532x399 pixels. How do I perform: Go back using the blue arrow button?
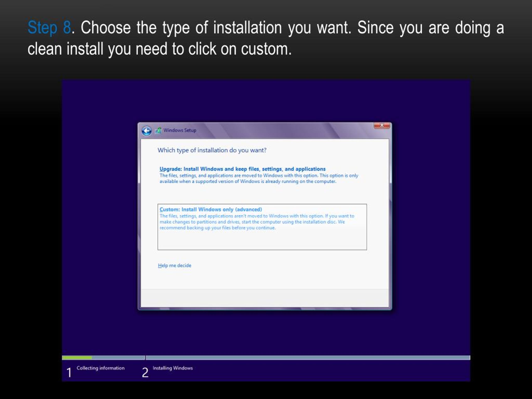click(147, 131)
